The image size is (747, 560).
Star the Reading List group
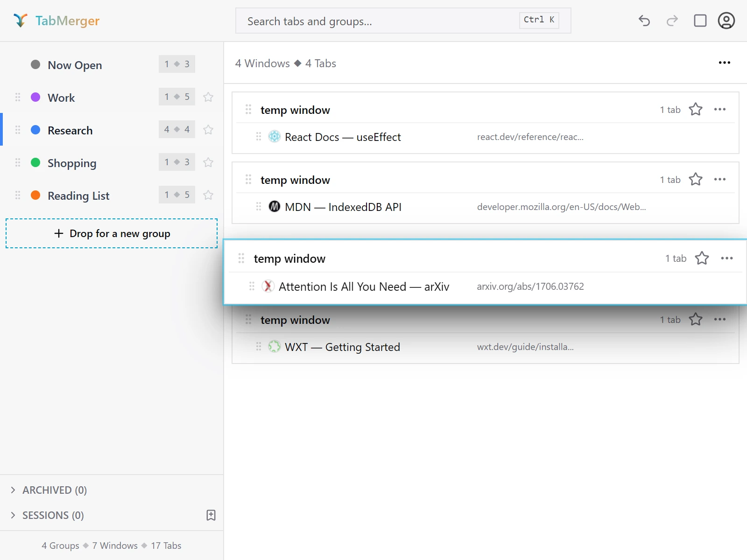(208, 195)
